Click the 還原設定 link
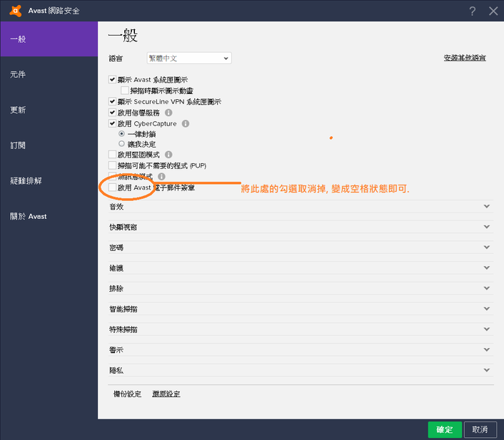This screenshot has width=504, height=440. tap(166, 394)
